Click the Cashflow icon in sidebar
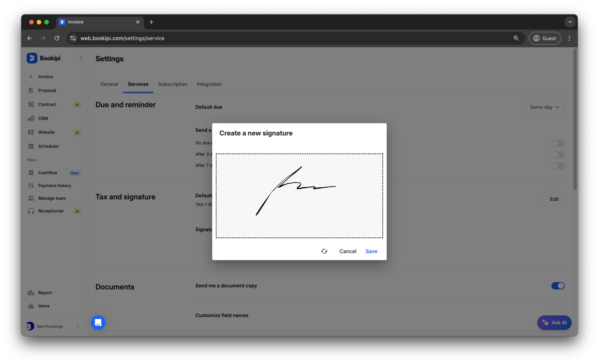Viewport: 599px width, 364px height. [x=31, y=173]
